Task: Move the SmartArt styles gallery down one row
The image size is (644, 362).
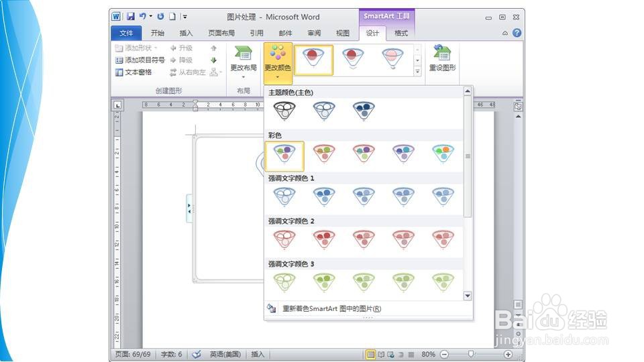Action: point(418,60)
